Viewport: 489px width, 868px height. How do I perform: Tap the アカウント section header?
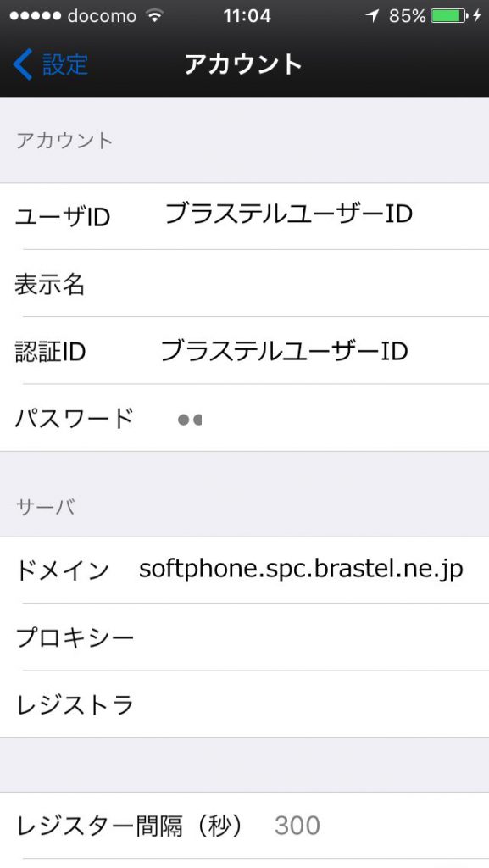(64, 141)
